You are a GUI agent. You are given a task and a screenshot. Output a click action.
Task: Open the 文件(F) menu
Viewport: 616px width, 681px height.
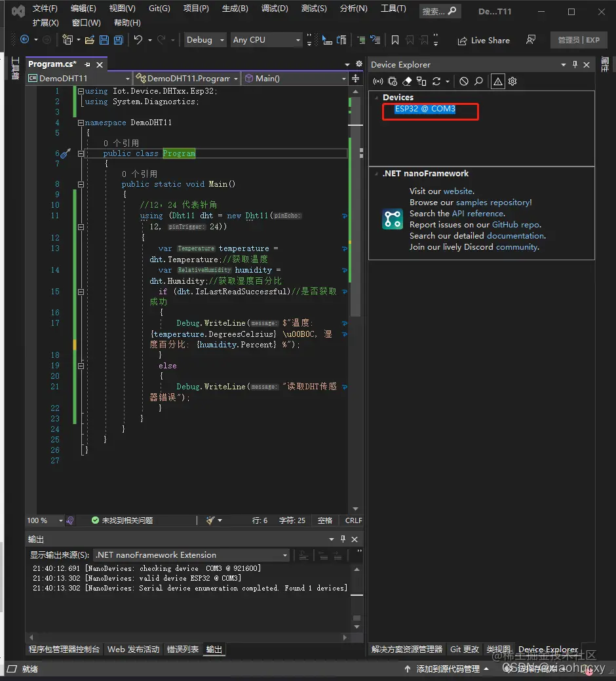45,9
